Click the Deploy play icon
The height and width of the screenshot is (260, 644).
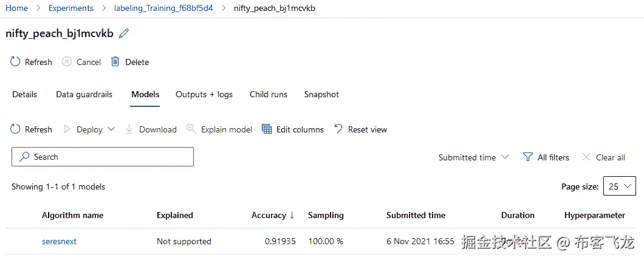click(67, 129)
